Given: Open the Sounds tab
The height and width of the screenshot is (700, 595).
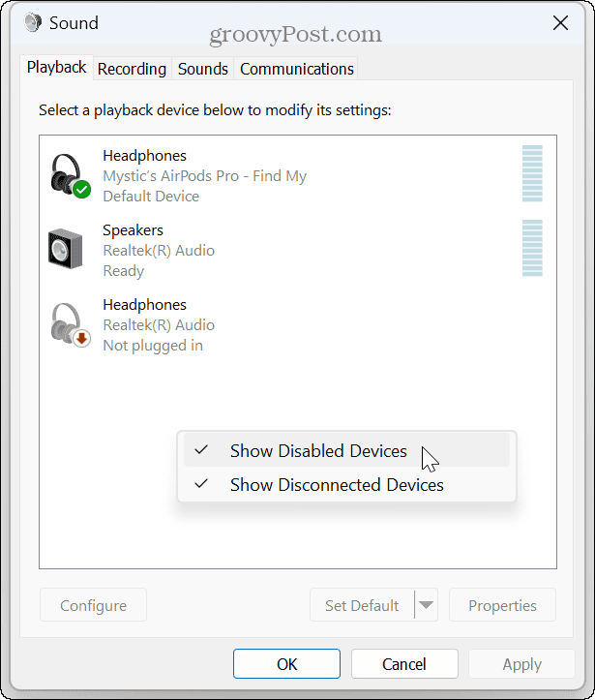Looking at the screenshot, I should point(203,69).
